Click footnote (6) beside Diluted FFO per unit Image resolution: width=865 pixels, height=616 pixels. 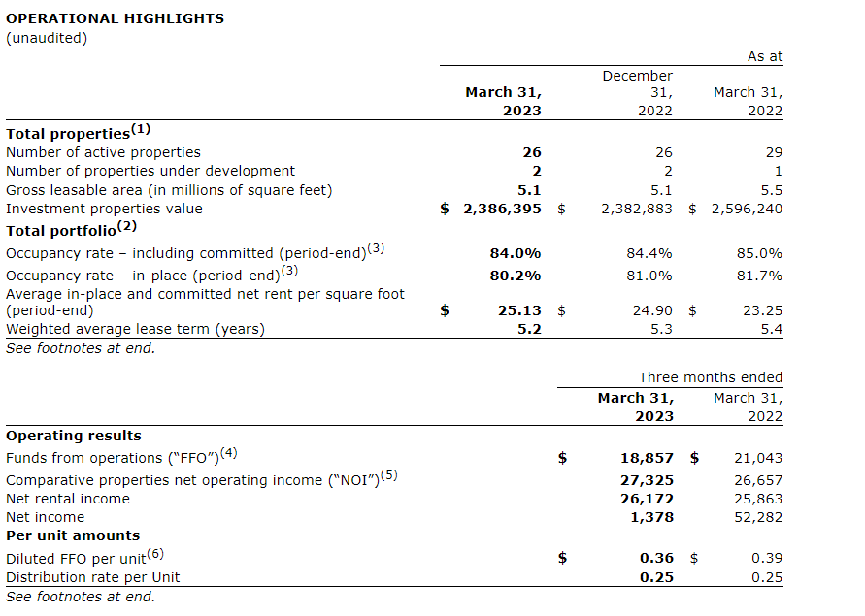pos(155,554)
